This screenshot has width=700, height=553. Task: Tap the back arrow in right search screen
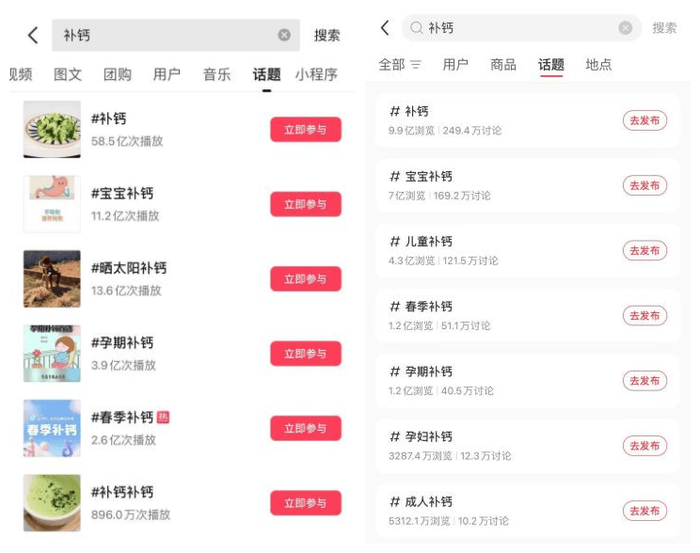385,28
